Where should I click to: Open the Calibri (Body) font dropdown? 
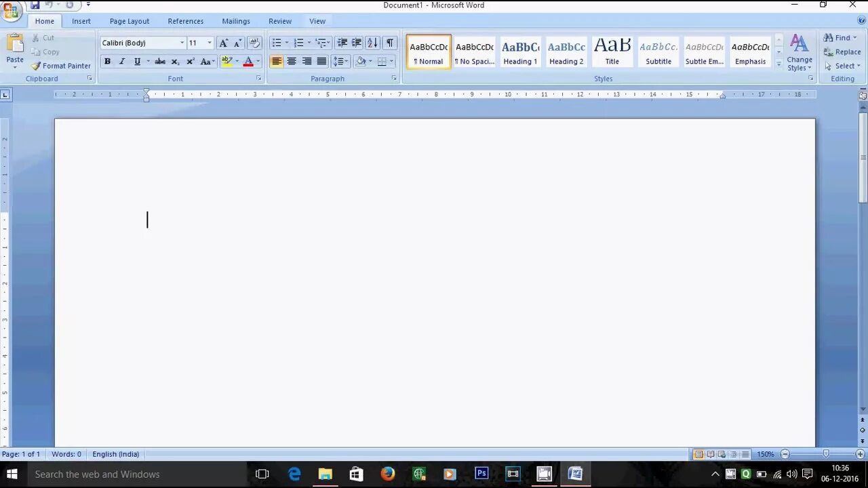coord(182,43)
